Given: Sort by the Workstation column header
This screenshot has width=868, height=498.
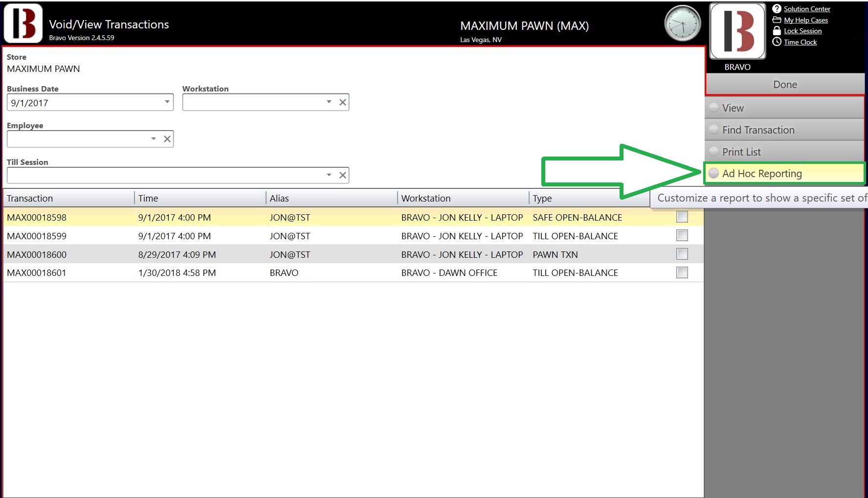Looking at the screenshot, I should click(463, 198).
